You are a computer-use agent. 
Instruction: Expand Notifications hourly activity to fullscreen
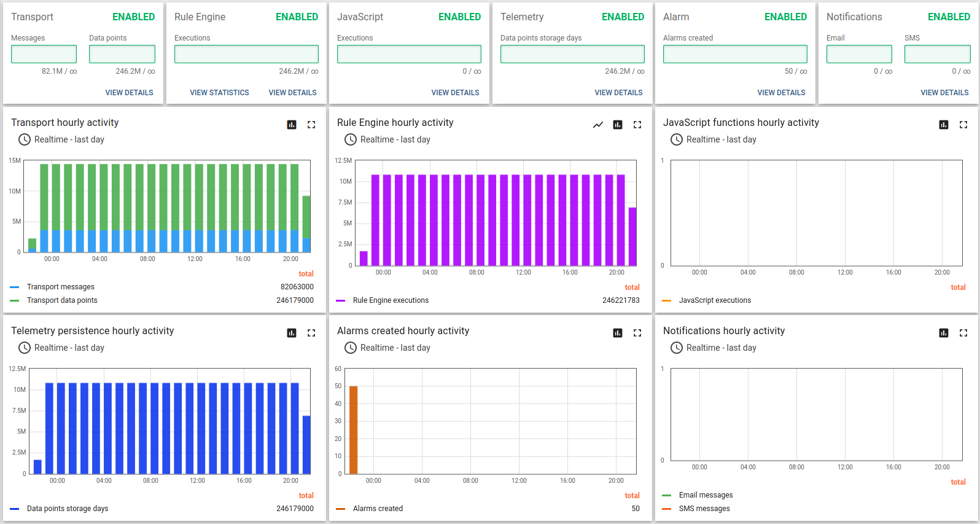[963, 333]
